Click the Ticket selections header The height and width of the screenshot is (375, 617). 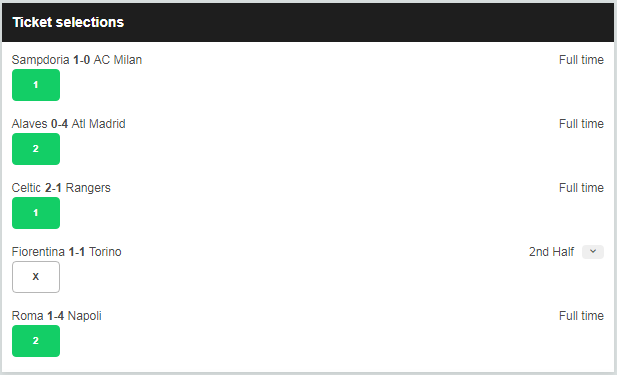68,22
